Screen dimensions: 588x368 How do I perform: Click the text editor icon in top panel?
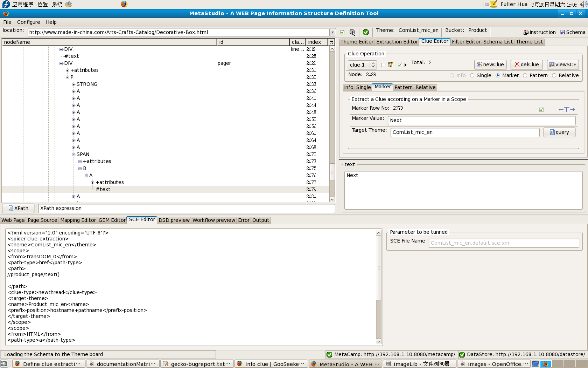tap(69, 4)
